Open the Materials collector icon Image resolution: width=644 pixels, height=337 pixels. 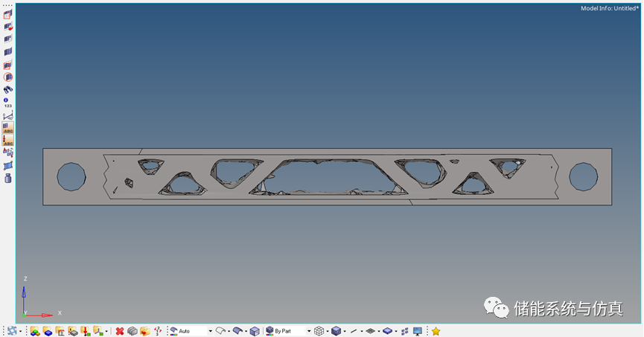[60, 331]
